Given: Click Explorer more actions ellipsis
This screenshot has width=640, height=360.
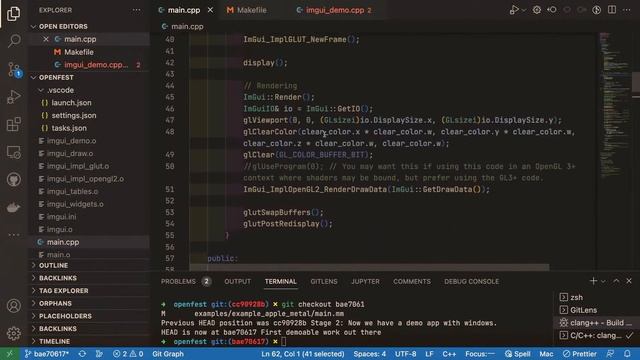Looking at the screenshot, I should pos(136,10).
